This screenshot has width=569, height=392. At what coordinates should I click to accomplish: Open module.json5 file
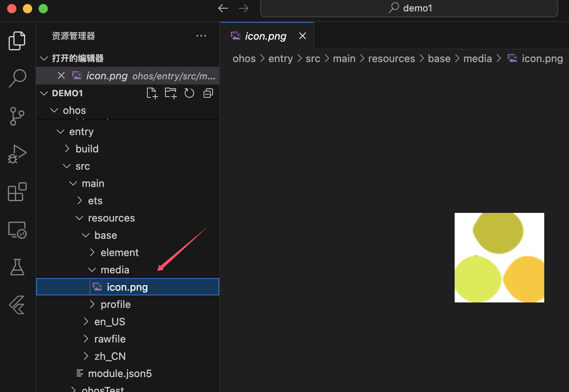click(128, 374)
